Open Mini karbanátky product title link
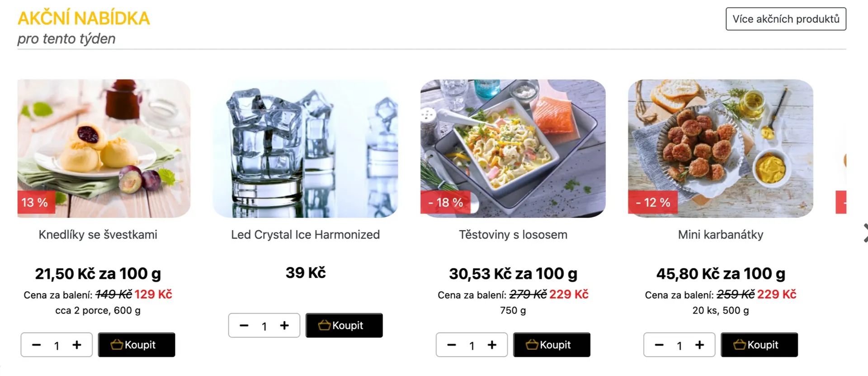This screenshot has height=376, width=868. 721,235
